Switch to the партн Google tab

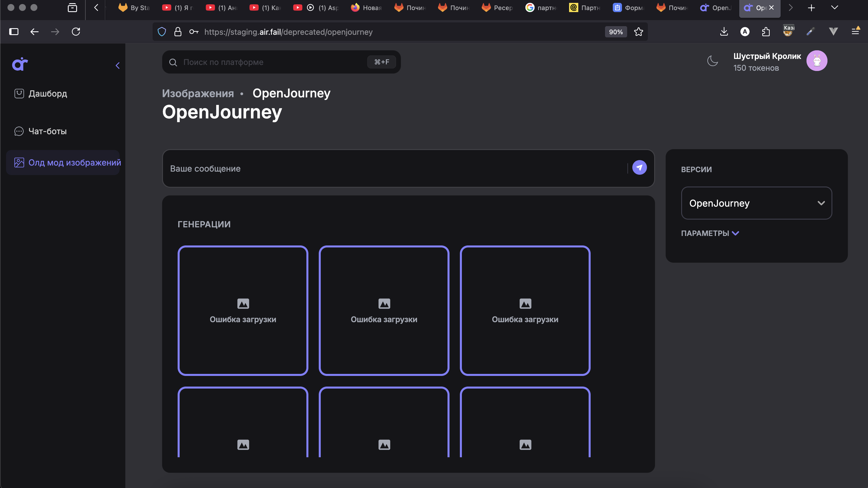(x=541, y=7)
